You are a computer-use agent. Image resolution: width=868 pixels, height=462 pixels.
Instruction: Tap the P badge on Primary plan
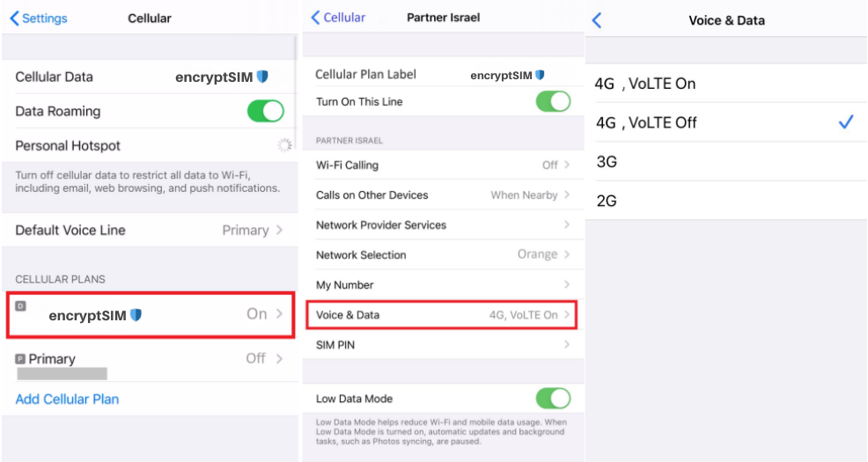tap(20, 359)
